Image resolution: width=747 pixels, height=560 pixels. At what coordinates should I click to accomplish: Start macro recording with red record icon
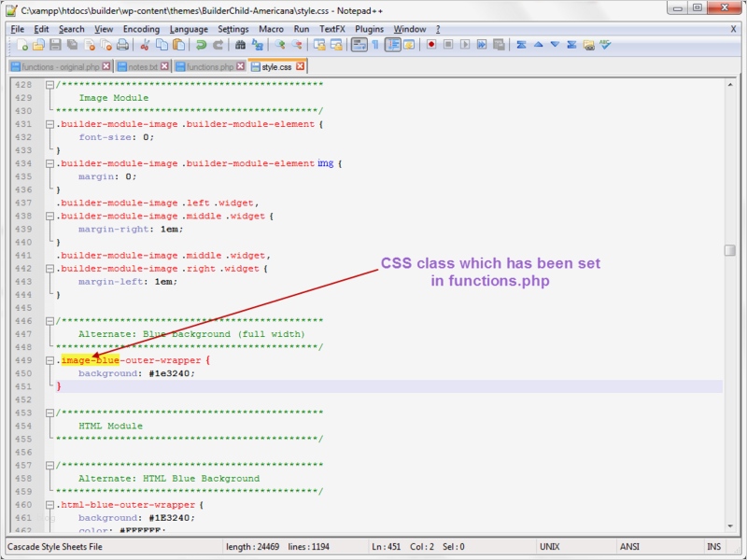(431, 45)
